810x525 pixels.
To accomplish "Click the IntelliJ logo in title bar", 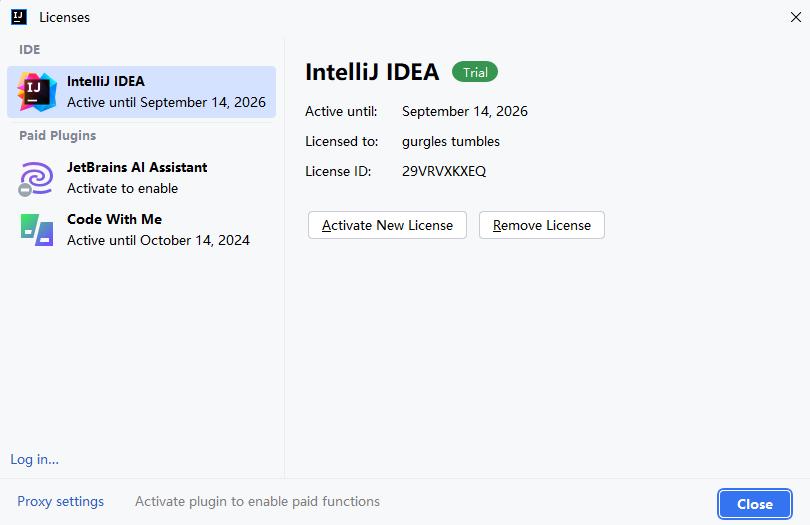I will 18,17.
